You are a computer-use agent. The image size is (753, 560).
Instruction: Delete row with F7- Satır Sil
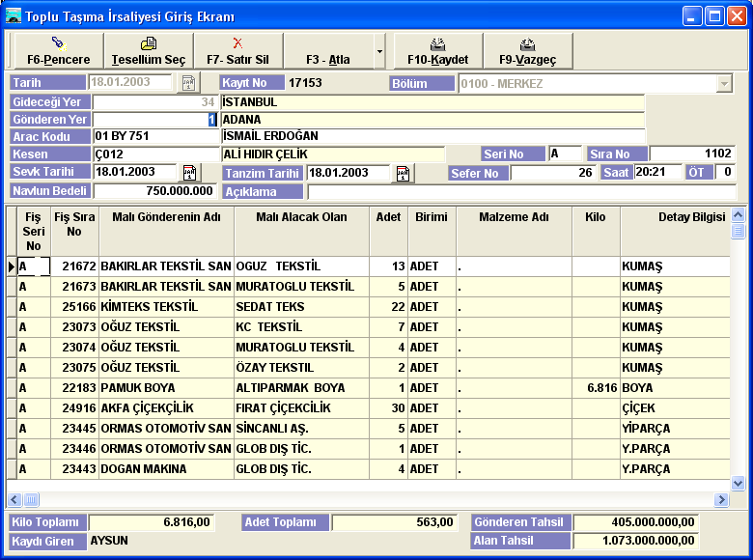pos(238,51)
